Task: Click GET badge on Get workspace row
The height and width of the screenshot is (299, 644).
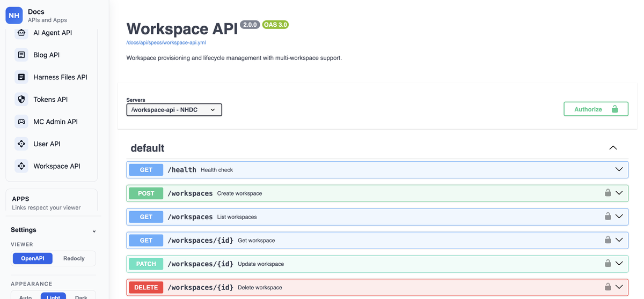Action: point(146,241)
